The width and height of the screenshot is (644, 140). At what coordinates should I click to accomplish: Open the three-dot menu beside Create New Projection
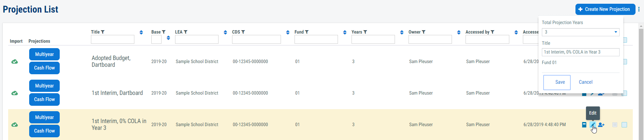(x=639, y=9)
